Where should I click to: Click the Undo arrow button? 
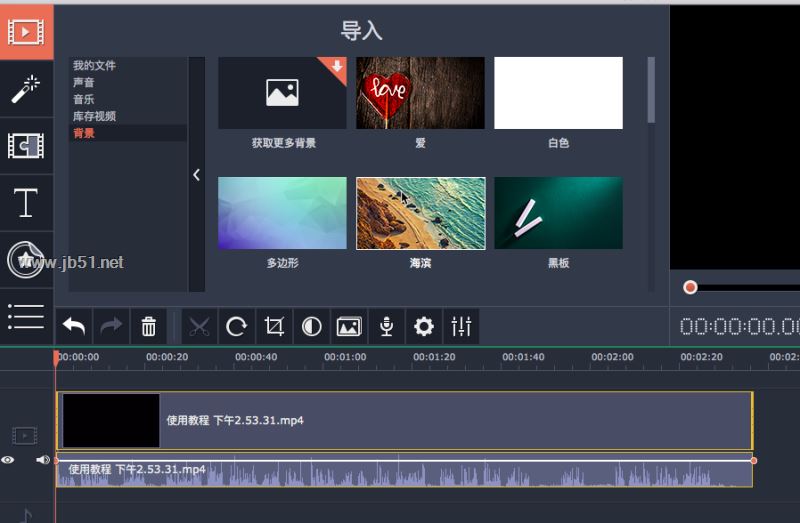74,326
